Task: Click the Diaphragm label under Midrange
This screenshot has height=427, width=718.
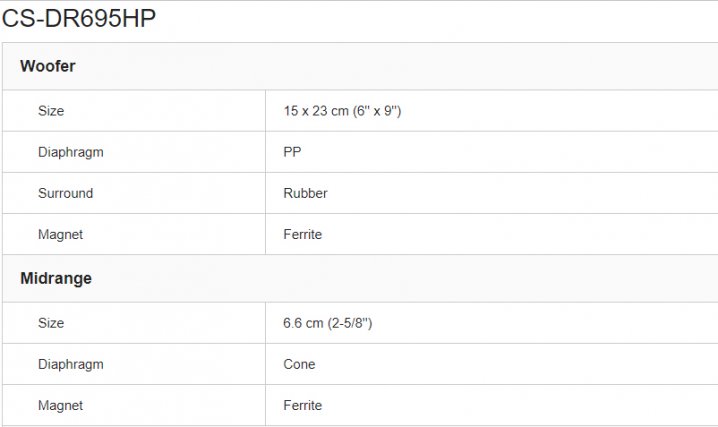Action: [x=70, y=364]
